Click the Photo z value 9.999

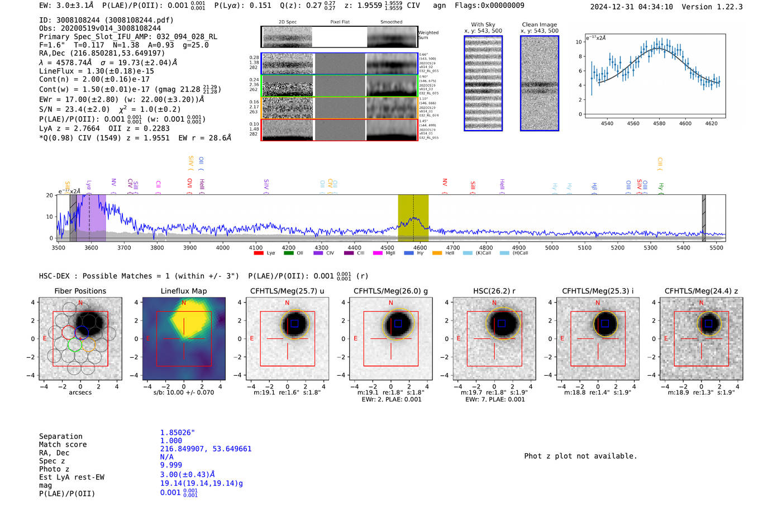[171, 465]
